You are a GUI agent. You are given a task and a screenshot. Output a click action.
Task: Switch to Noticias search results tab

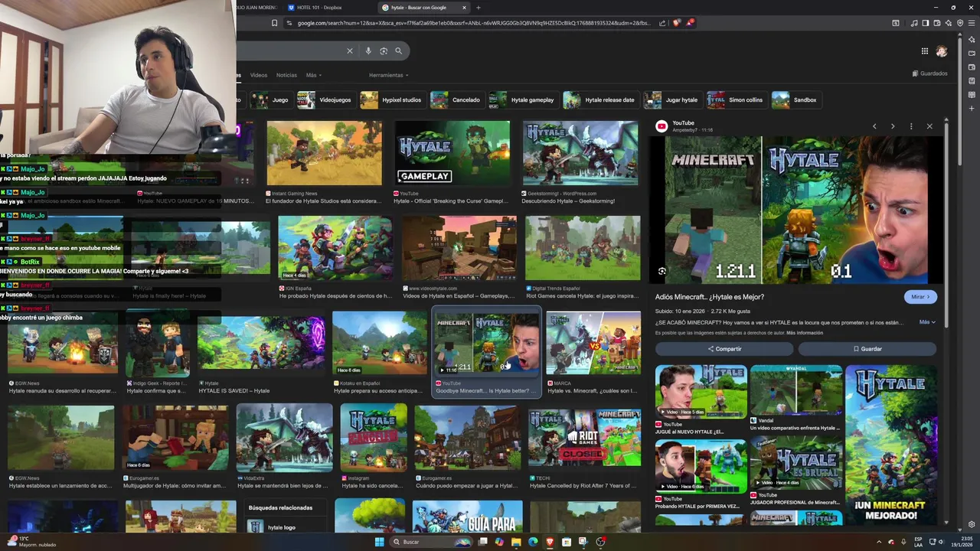pyautogui.click(x=286, y=75)
